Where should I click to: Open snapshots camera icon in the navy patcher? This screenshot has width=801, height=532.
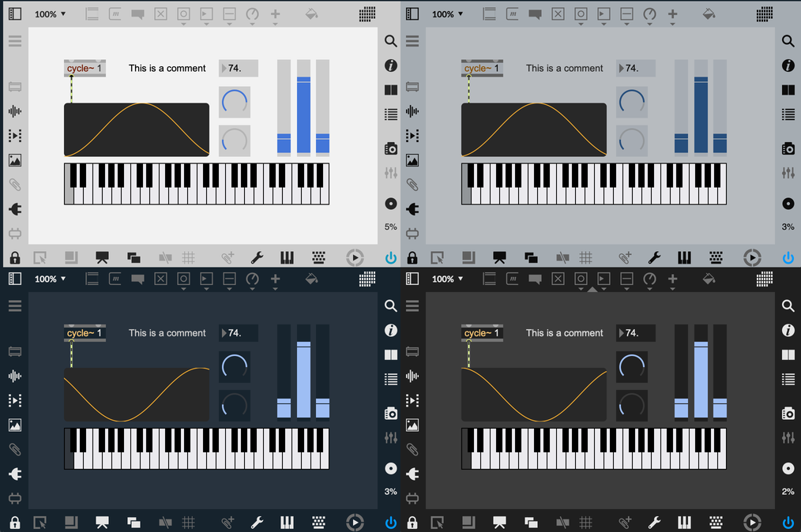pyautogui.click(x=390, y=413)
